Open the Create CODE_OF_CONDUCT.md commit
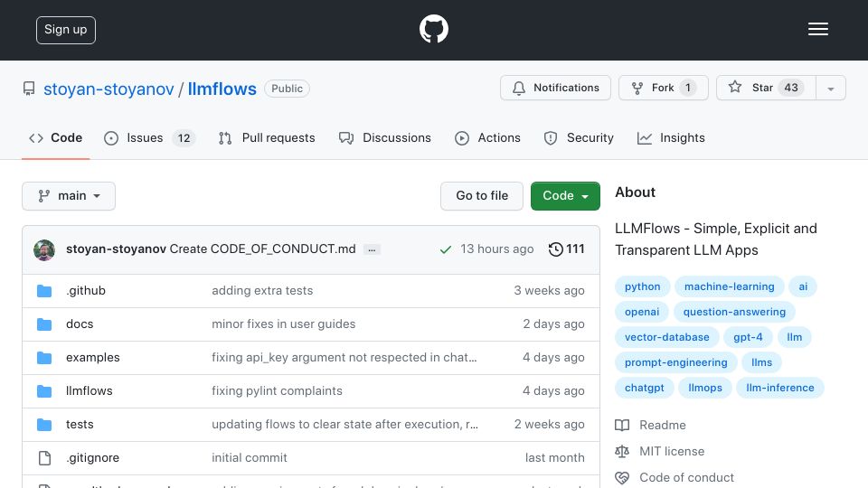The height and width of the screenshot is (488, 868). 262,249
